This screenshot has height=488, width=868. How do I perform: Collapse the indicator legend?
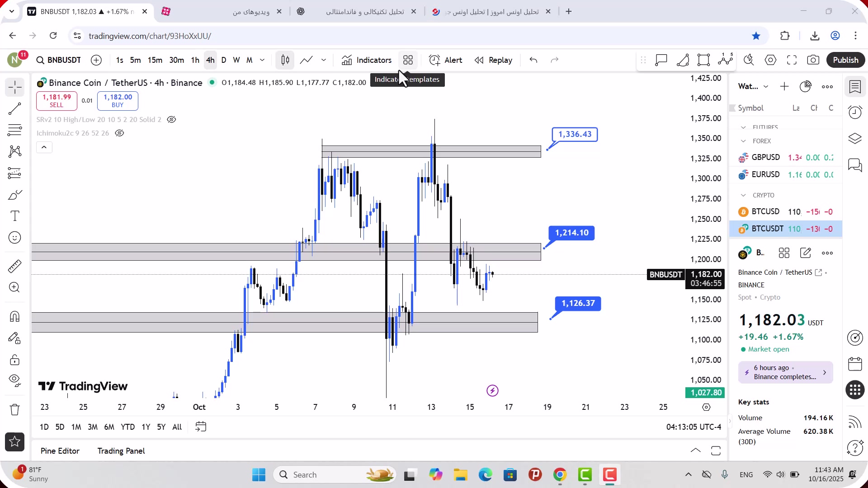tap(44, 147)
